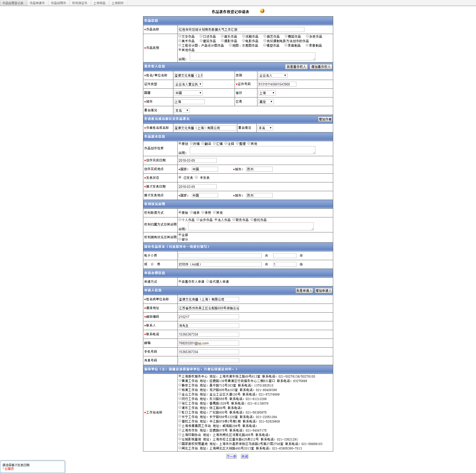Select 浦东工作站 radio option

180,408
